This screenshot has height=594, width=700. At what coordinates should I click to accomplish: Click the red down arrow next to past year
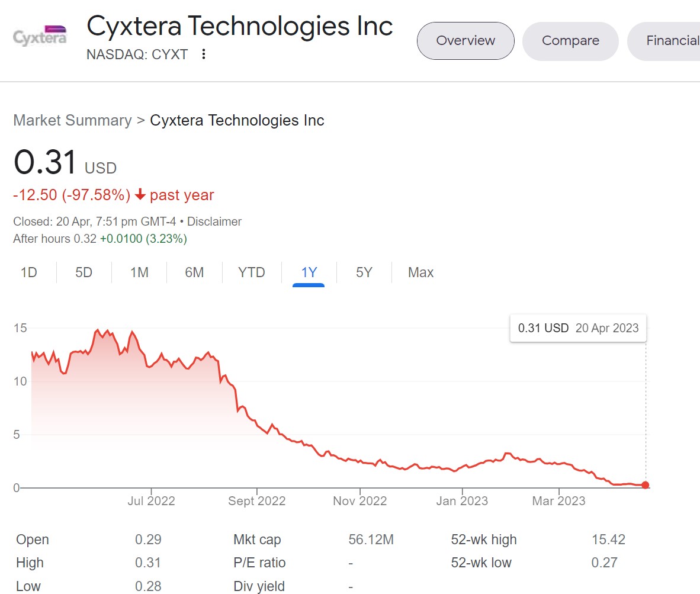[140, 195]
